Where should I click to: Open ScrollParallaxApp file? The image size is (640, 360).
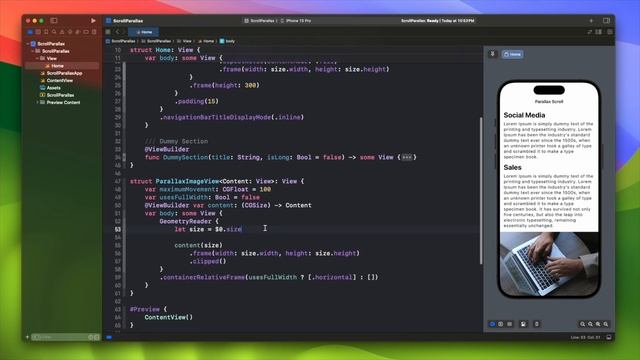(64, 73)
